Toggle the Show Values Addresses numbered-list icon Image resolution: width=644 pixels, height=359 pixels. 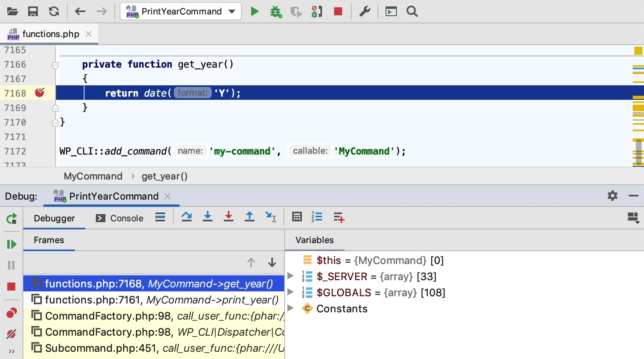(x=317, y=217)
